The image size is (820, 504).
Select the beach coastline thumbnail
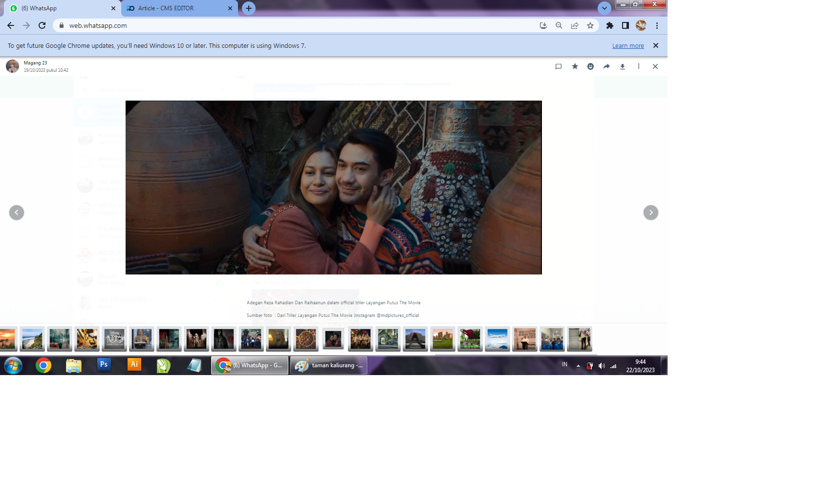(x=32, y=339)
